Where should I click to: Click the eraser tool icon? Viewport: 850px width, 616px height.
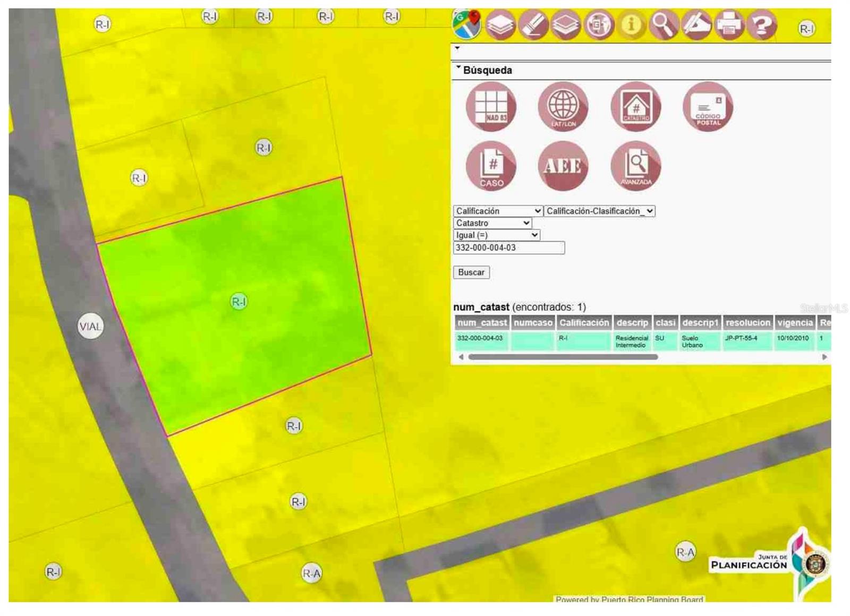[533, 25]
